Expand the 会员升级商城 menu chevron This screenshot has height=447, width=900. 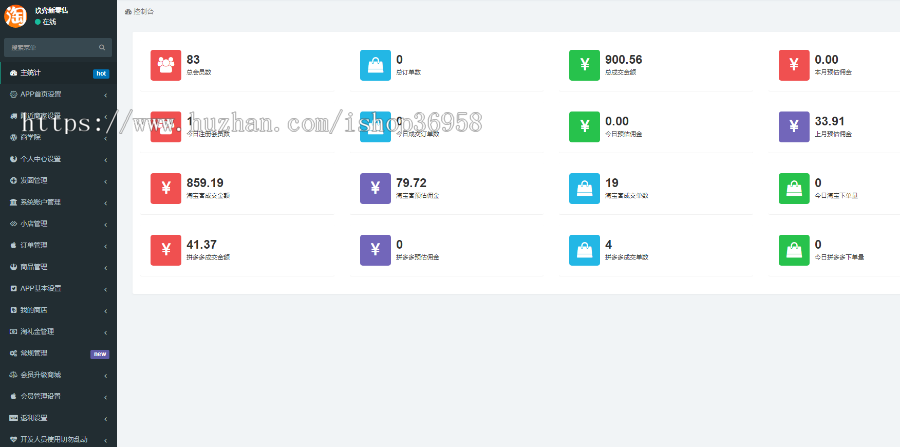click(x=106, y=375)
